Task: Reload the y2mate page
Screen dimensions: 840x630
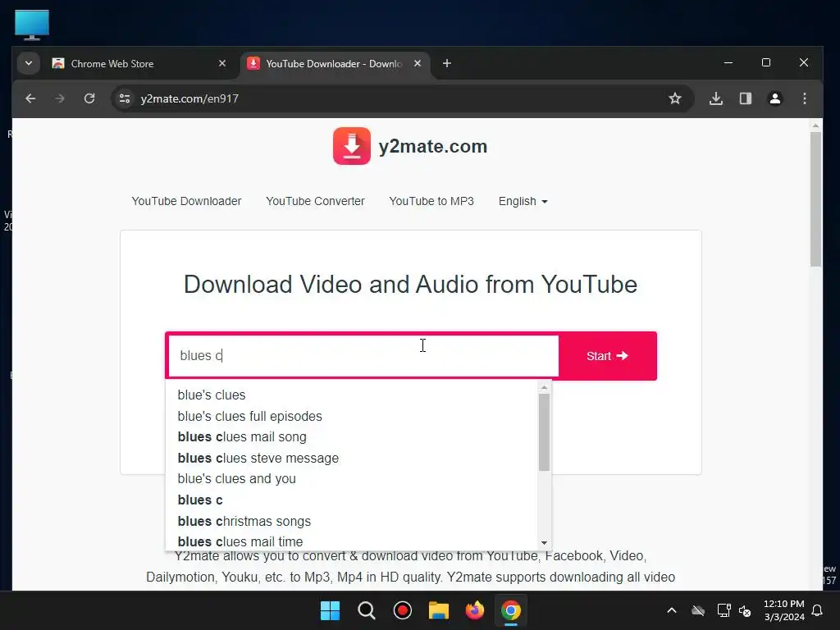Action: coord(89,98)
